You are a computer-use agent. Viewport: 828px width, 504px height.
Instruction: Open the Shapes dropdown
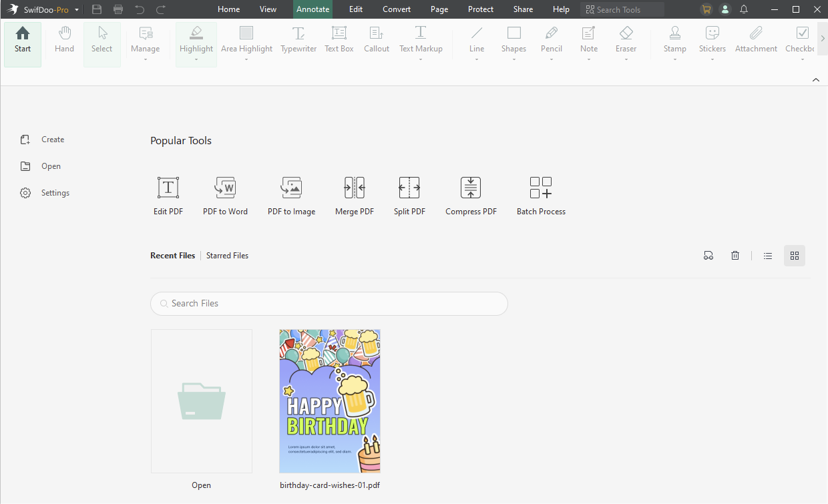(514, 60)
